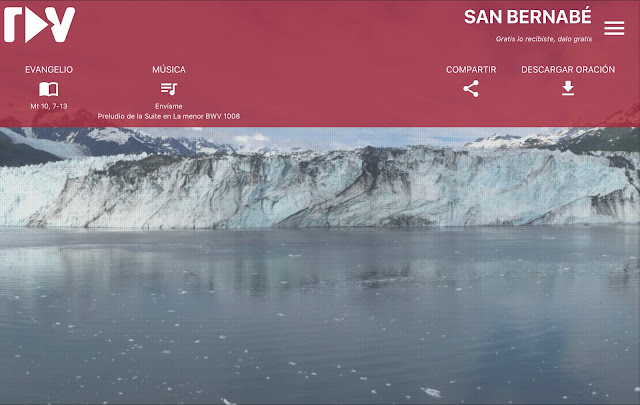Select the EVANGELIO label
The height and width of the screenshot is (405, 640).
point(49,70)
